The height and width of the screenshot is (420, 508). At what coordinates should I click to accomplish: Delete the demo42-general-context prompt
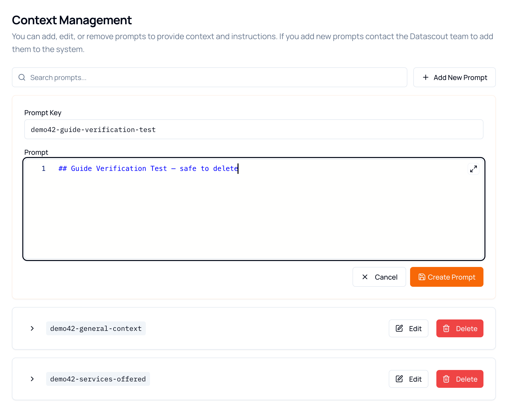pyautogui.click(x=460, y=328)
